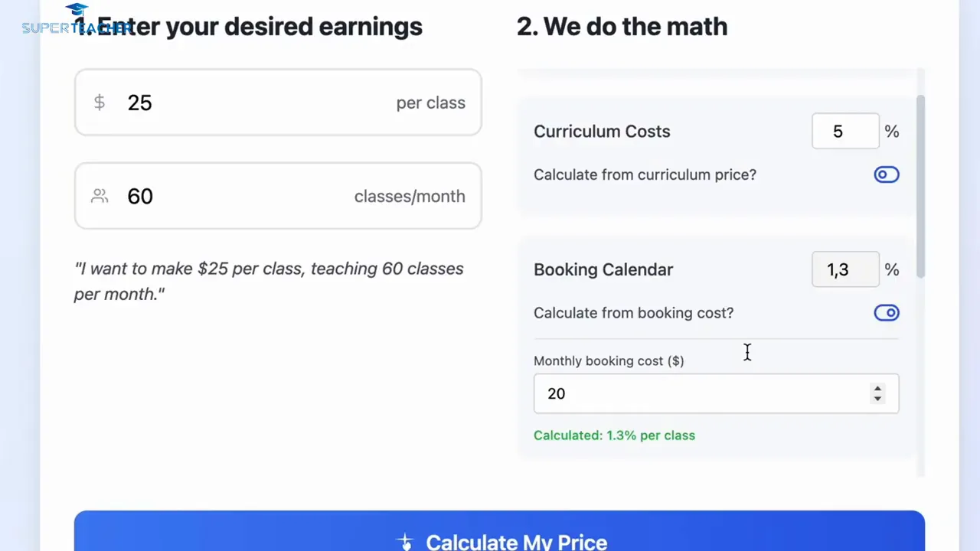This screenshot has height=551, width=980.
Task: Click the dollar sign icon in earnings field
Action: [x=100, y=103]
